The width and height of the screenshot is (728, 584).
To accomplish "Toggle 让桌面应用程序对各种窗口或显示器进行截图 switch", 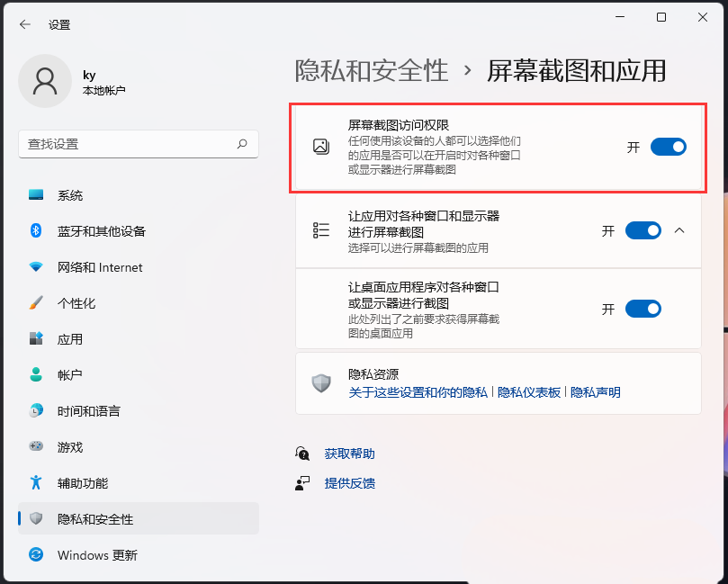I will pos(643,310).
